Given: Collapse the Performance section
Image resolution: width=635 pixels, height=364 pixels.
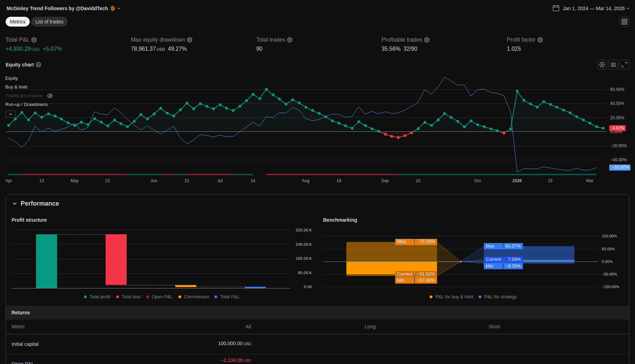Looking at the screenshot, I should [15, 204].
